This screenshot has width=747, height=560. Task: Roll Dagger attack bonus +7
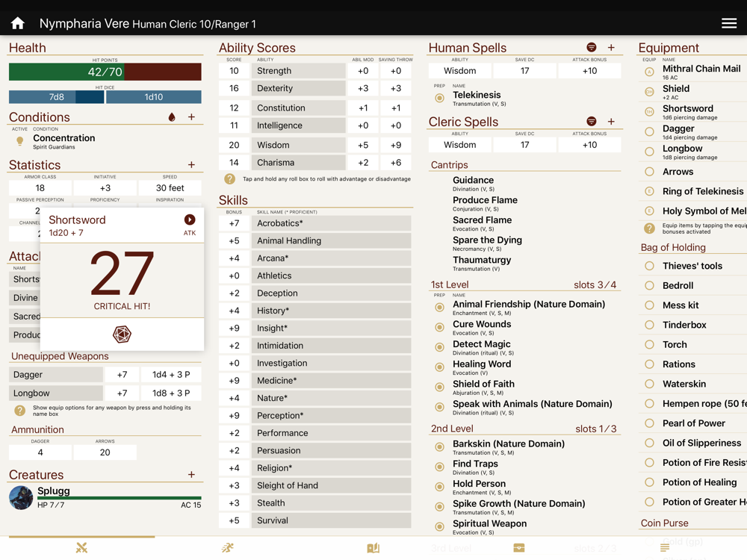click(122, 375)
